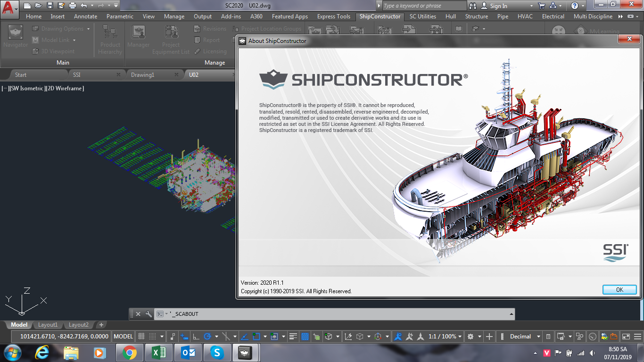Toggle Ortho mode in the status bar
Screen dimensions: 644x362
point(196,337)
